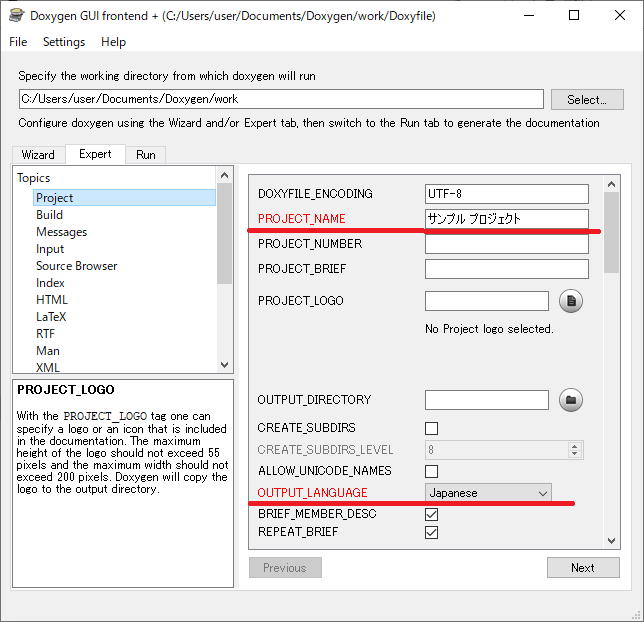Click the Next button

(583, 568)
